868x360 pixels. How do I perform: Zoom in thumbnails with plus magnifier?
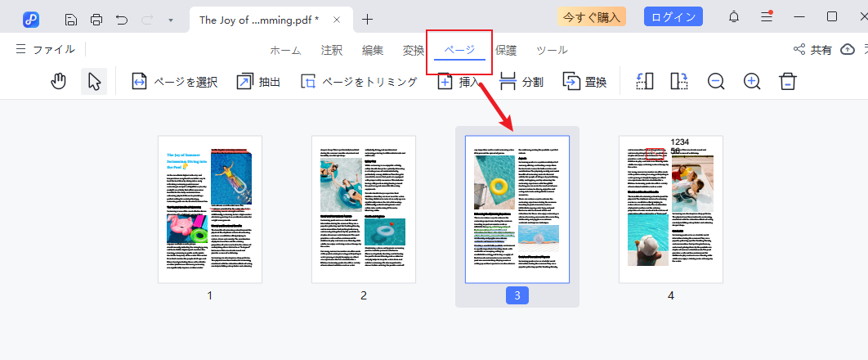point(751,82)
